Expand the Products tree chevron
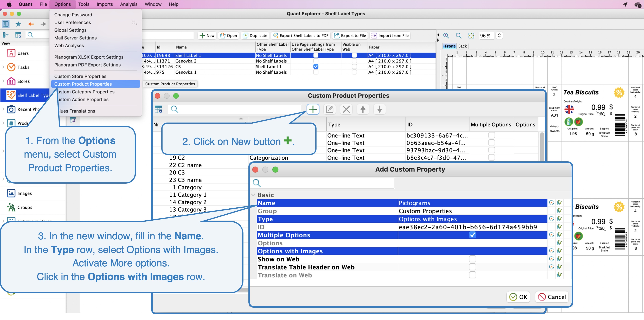Screen dimensions: 644x320 (x=3, y=123)
